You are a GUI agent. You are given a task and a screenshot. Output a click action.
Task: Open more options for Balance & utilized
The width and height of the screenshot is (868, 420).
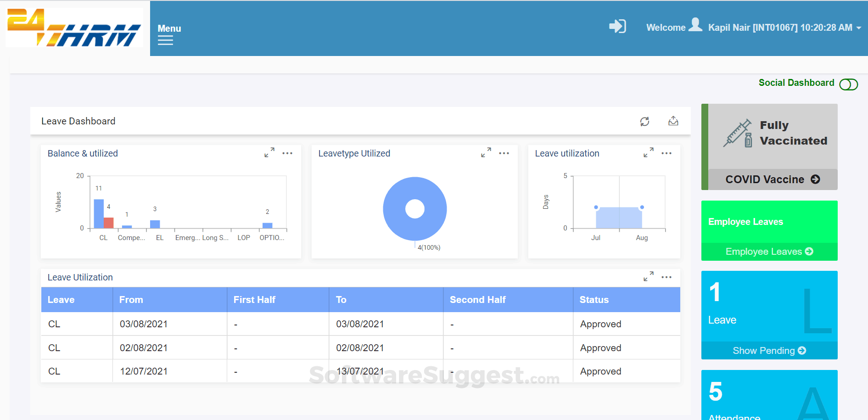click(x=287, y=153)
